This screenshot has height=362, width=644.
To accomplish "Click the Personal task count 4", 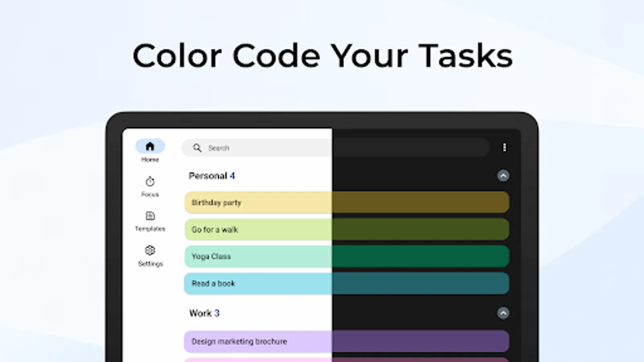I will point(232,176).
